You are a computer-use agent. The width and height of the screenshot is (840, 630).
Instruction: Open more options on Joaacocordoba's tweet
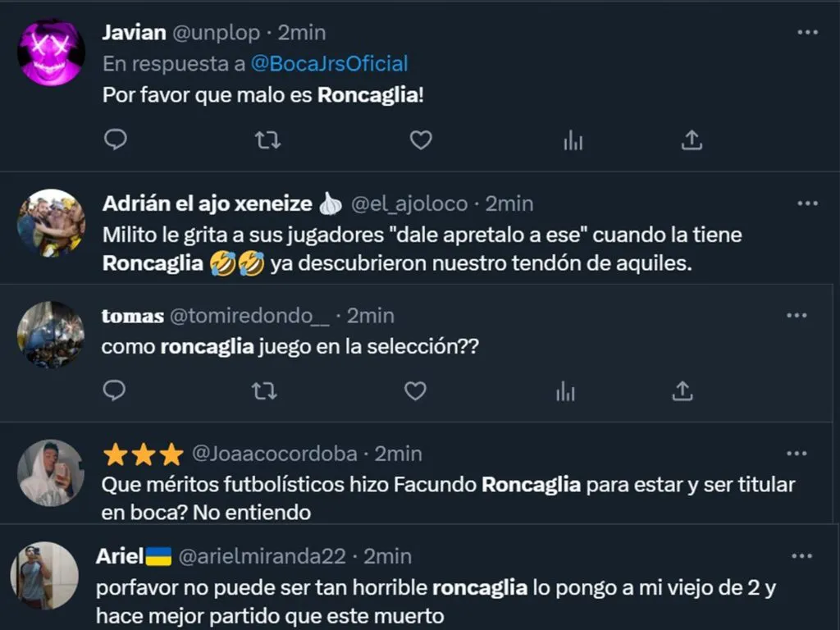[797, 454]
